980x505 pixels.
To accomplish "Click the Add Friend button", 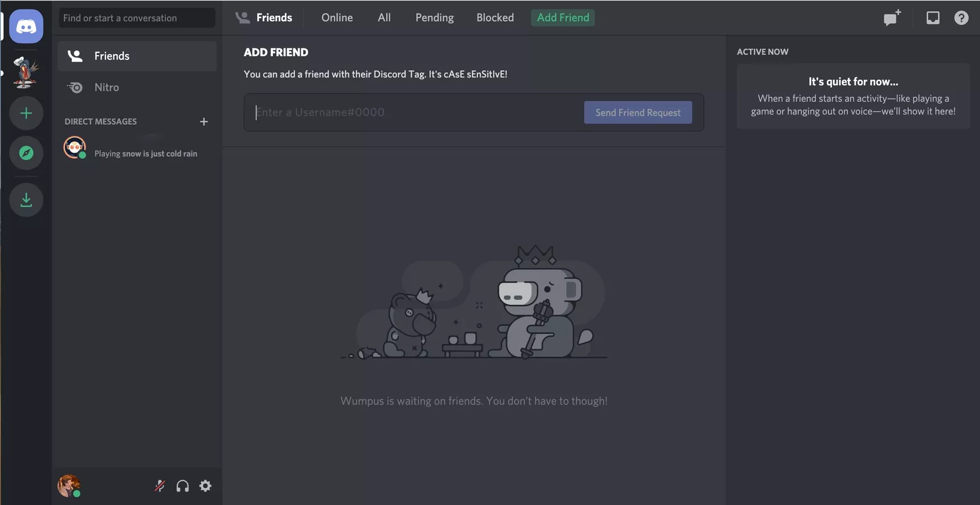I will click(x=562, y=18).
